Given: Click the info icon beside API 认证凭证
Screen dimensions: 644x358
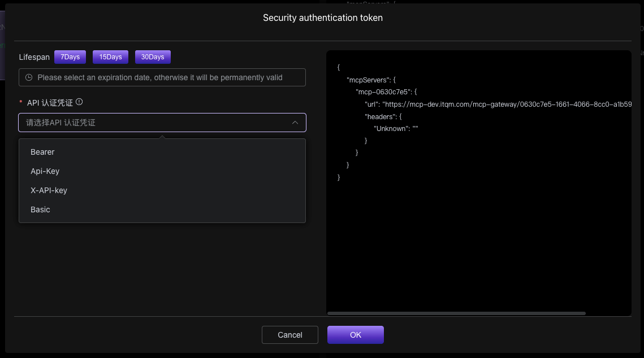Looking at the screenshot, I should [x=79, y=102].
